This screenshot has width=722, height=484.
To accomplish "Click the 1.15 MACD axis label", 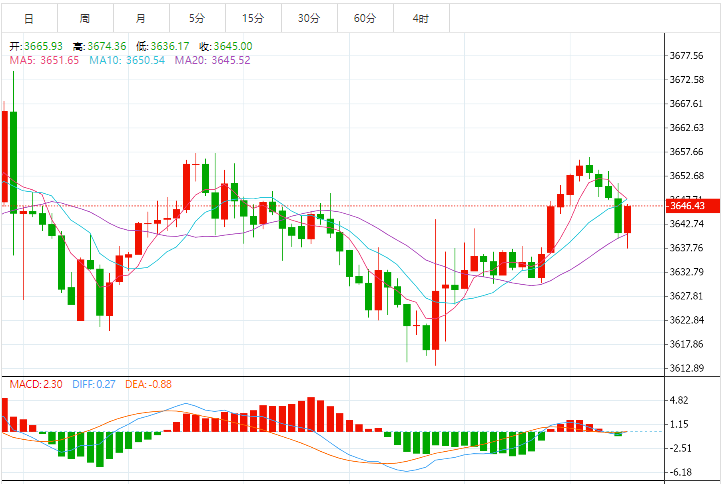I will pos(679,424).
